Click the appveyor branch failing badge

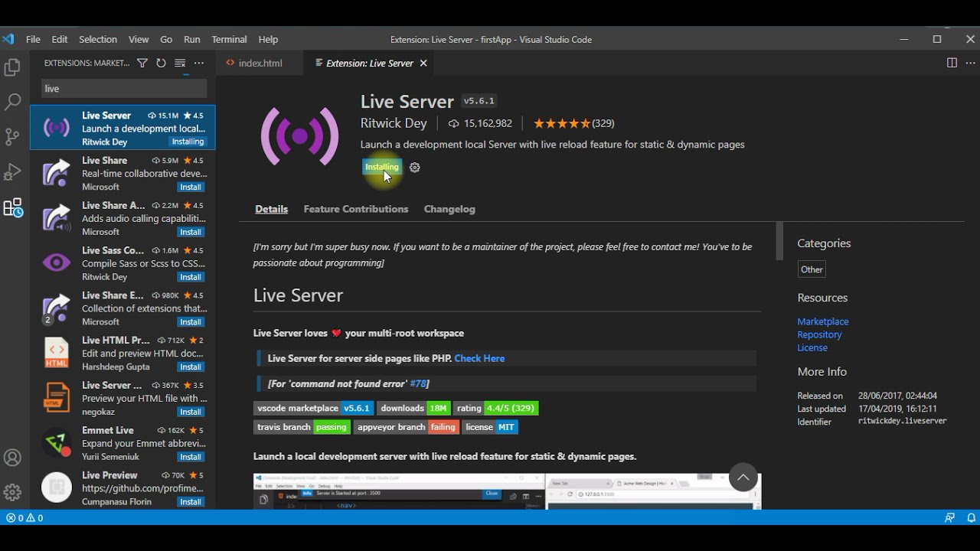click(407, 427)
